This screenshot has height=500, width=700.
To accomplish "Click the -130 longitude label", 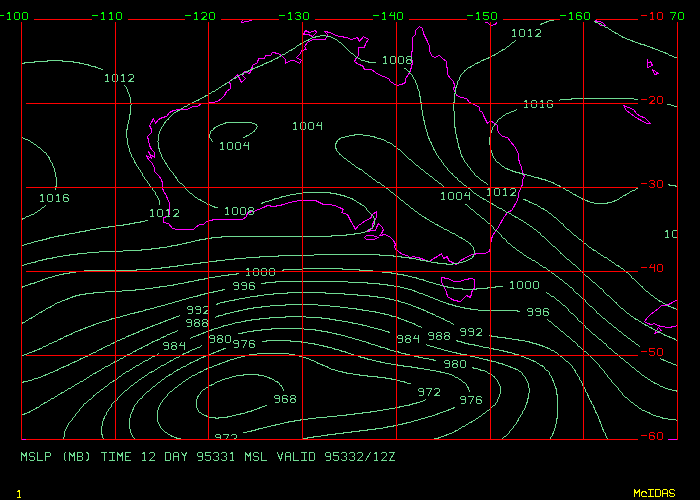I will [x=297, y=16].
